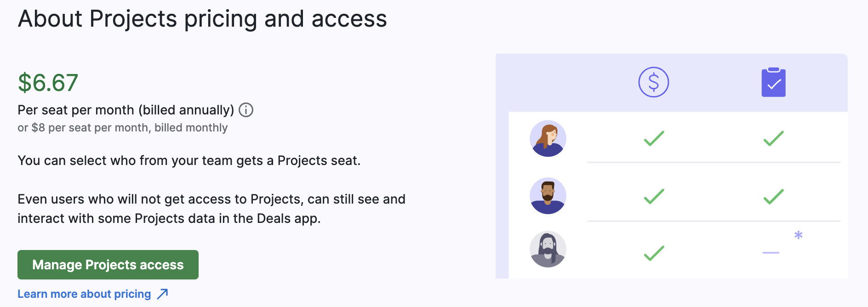Click first row checkmark under clipboard column
Image resolution: width=868 pixels, height=307 pixels.
pyautogui.click(x=773, y=138)
